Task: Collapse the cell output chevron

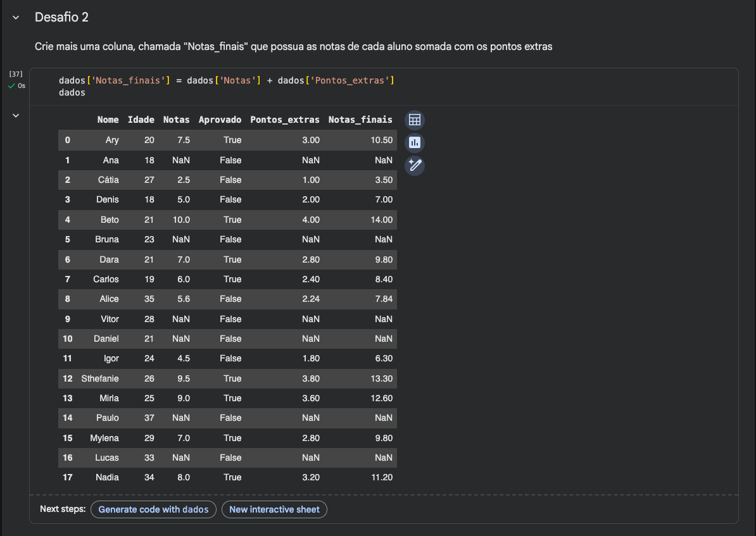Action: pos(16,115)
